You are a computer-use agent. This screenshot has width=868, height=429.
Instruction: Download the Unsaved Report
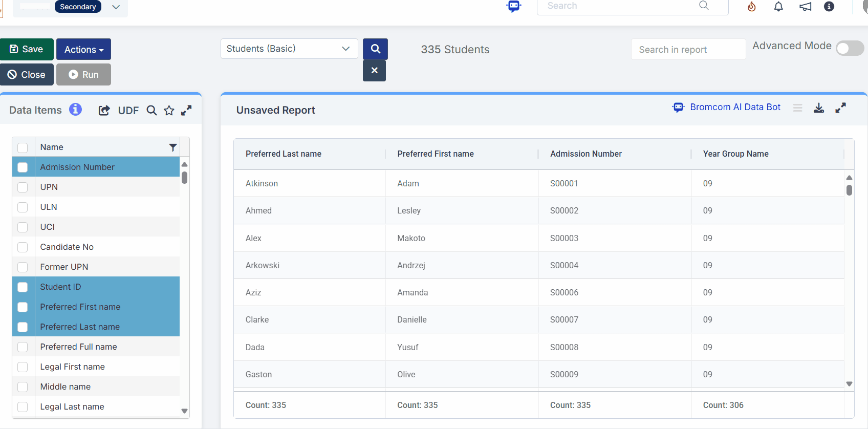coord(819,108)
